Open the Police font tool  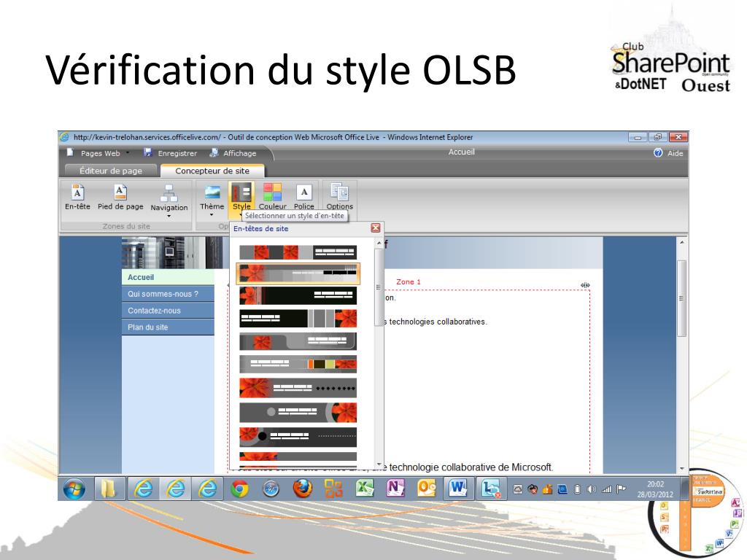tap(304, 192)
